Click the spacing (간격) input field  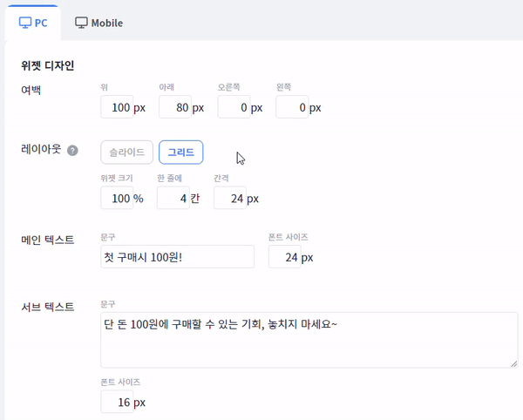point(229,199)
